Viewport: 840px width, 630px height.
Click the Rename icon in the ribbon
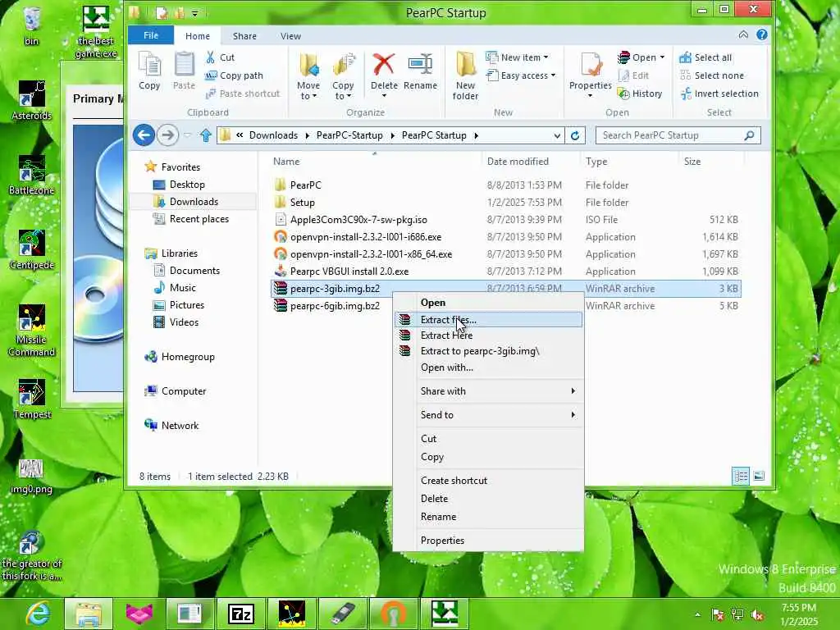coord(420,71)
